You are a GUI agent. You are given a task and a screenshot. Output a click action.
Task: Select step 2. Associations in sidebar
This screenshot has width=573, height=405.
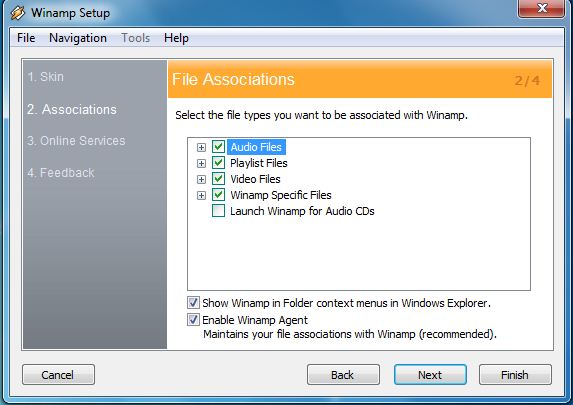72,109
